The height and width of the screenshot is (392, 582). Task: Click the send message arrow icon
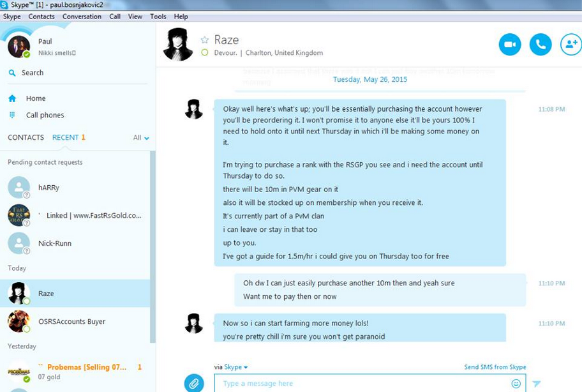[536, 384]
